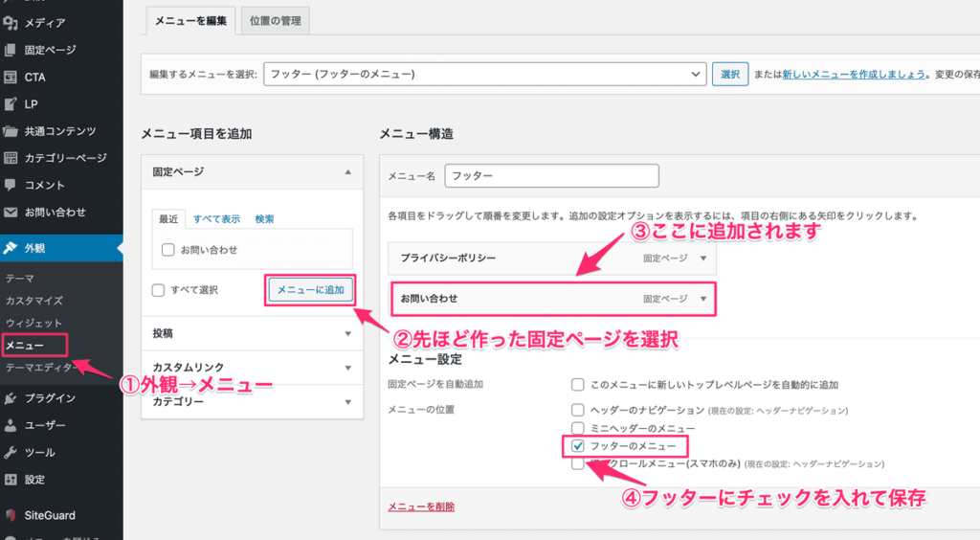Toggle the すべて選択 checkbox

click(159, 290)
